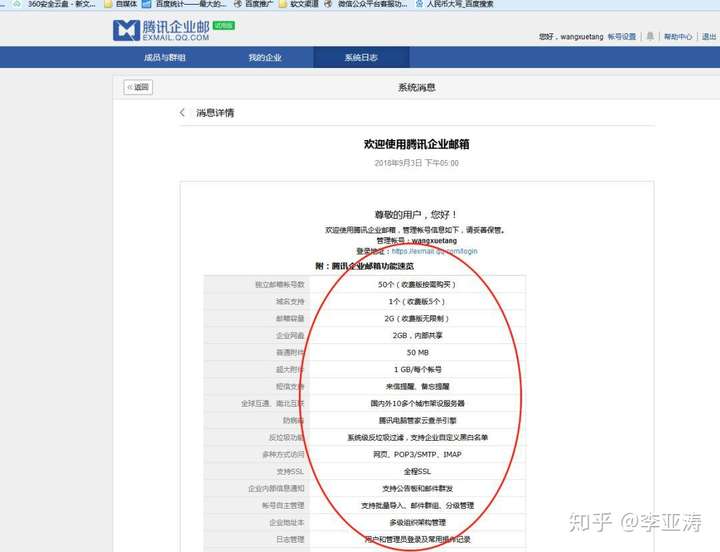This screenshot has height=552, width=720.
Task: Click the green version badge beside logo
Action: click(224, 26)
